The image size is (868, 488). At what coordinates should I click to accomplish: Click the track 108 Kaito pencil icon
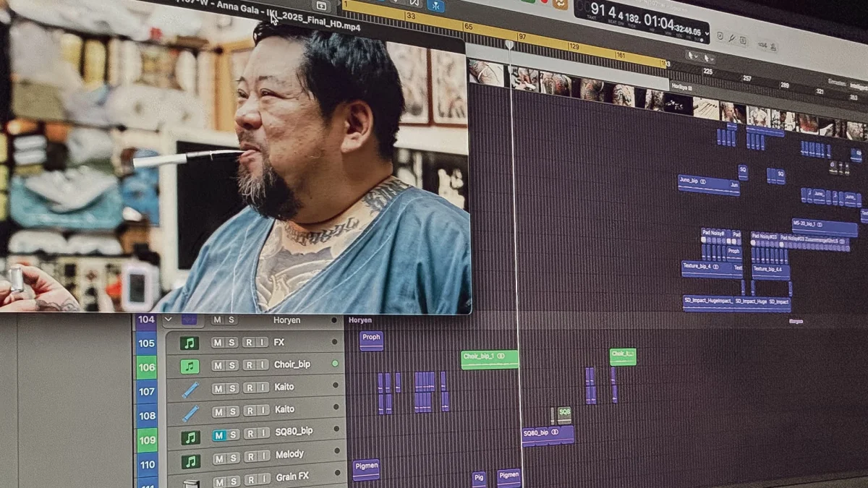pos(190,414)
